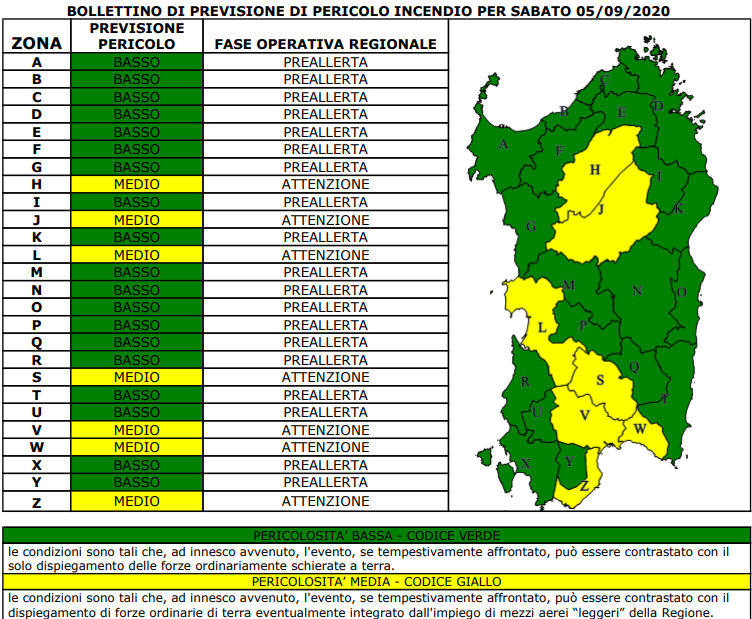Viewport: 752px width, 619px height.
Task: Click the green BASSO cell for zone A
Action: pyautogui.click(x=137, y=62)
